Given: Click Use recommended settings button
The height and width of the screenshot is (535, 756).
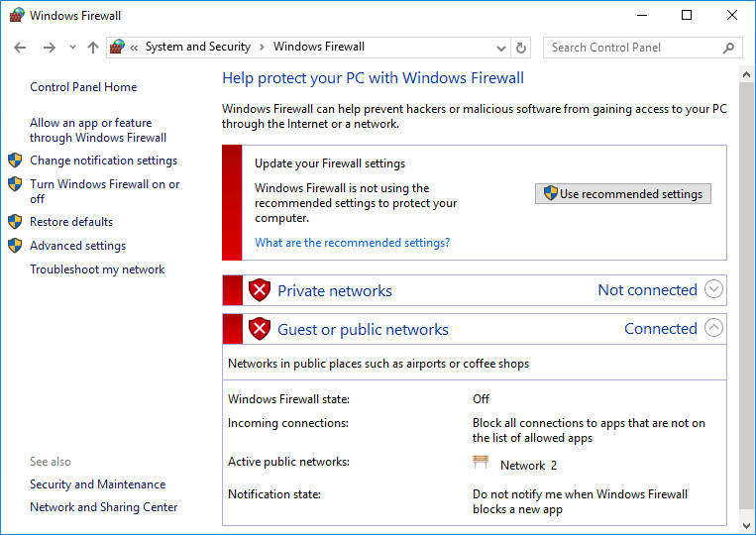Looking at the screenshot, I should point(623,194).
